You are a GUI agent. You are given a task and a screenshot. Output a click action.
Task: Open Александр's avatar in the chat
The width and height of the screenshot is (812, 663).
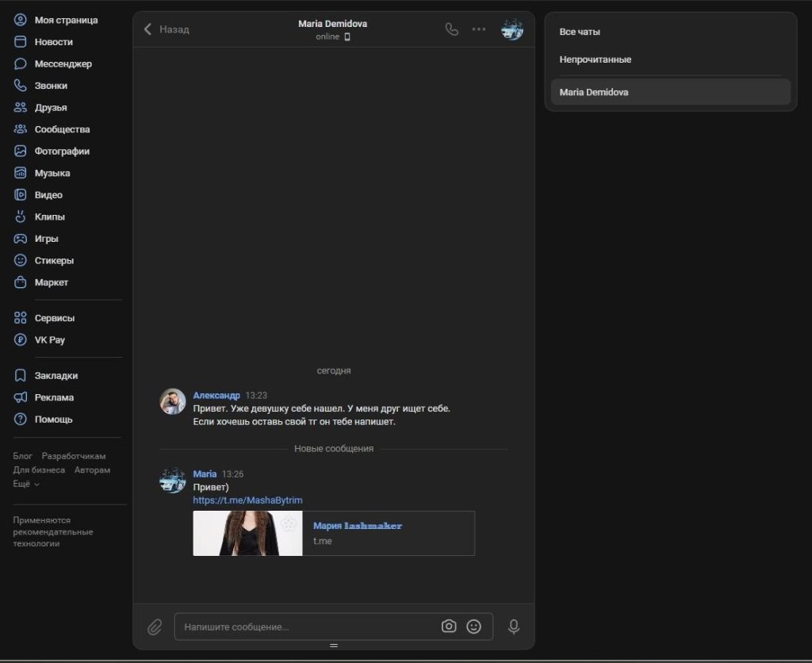173,401
